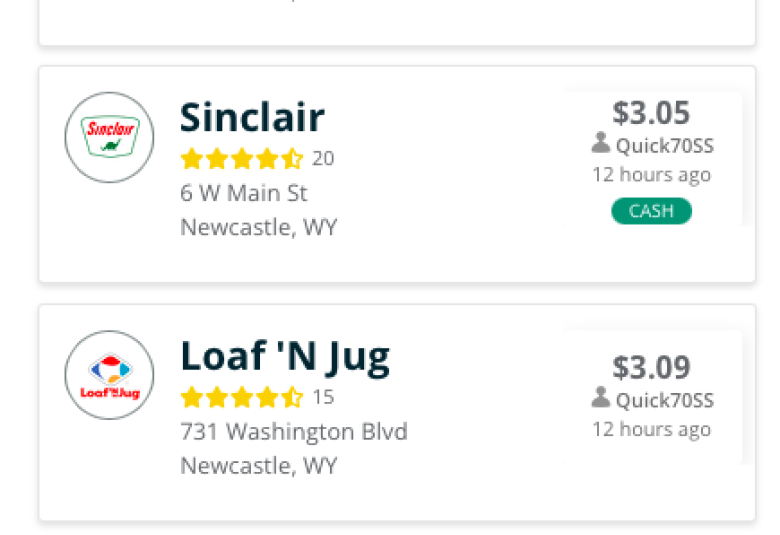Screen dimensions: 780x535
Task: Open the Loaf 'N Jug station logo
Action: [x=109, y=375]
